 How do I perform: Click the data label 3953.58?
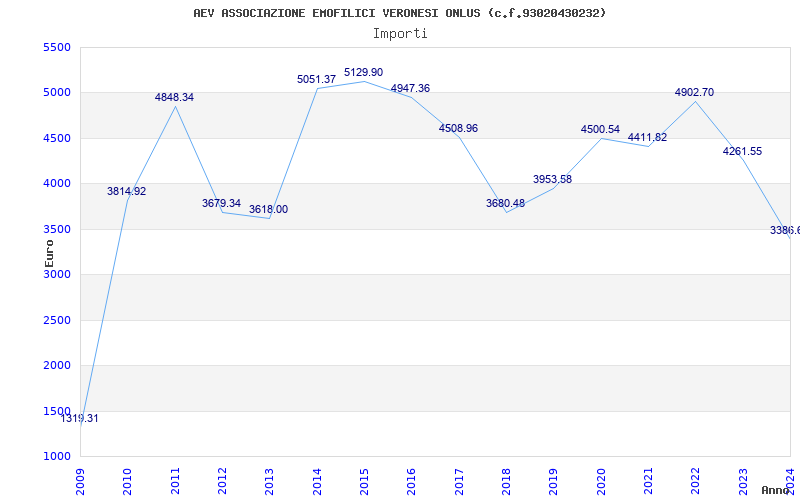[553, 179]
